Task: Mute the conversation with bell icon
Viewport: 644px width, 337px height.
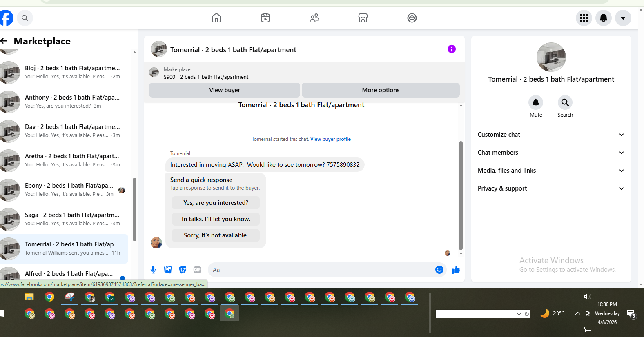Action: [x=536, y=102]
